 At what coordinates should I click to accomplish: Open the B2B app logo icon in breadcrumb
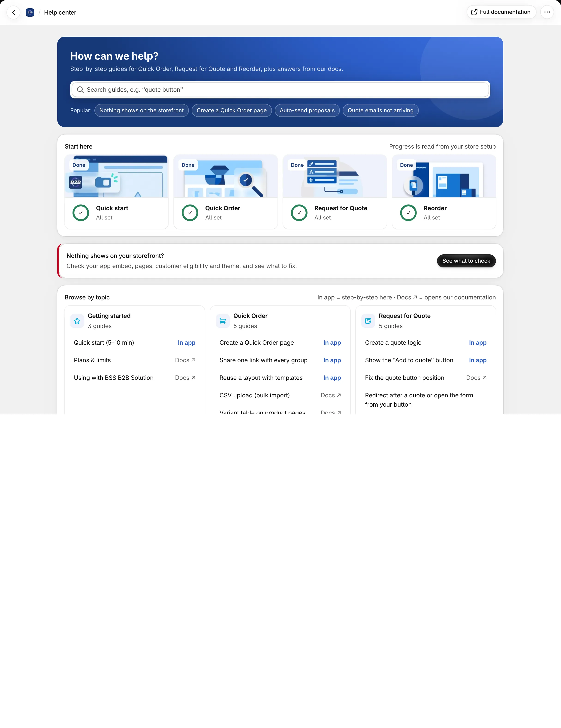coord(30,12)
